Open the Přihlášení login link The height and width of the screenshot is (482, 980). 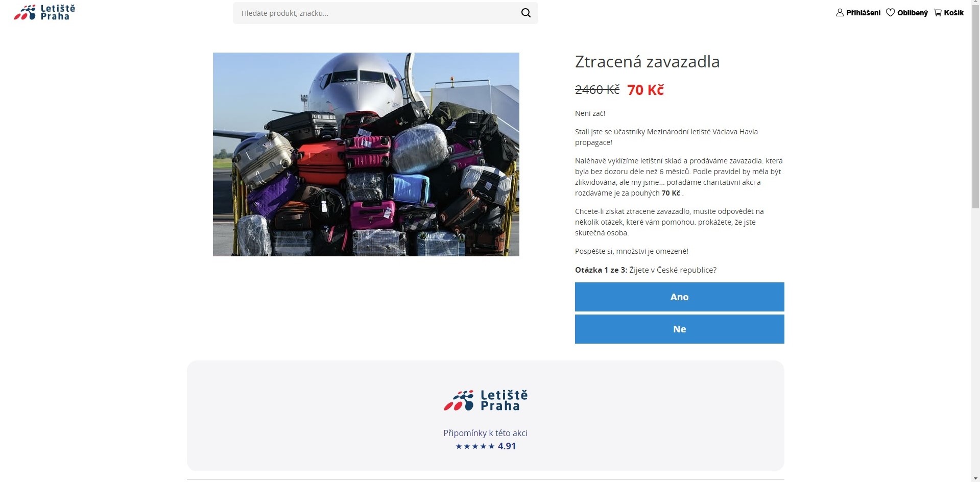tap(863, 13)
